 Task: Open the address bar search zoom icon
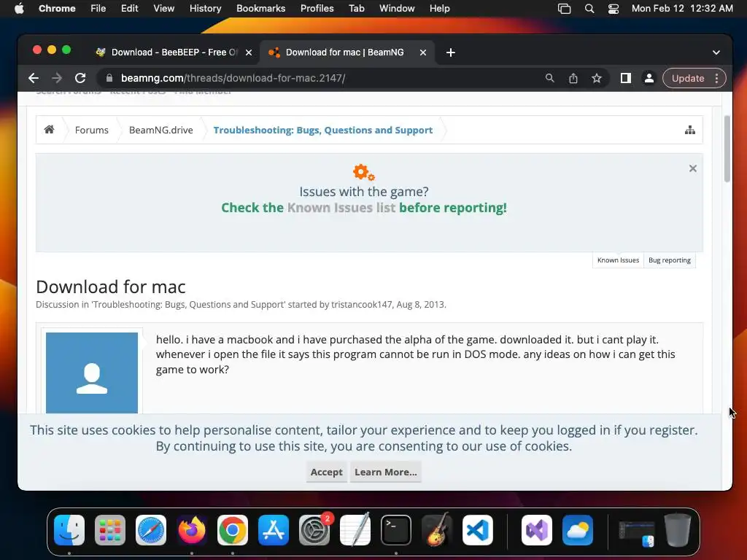pos(550,78)
